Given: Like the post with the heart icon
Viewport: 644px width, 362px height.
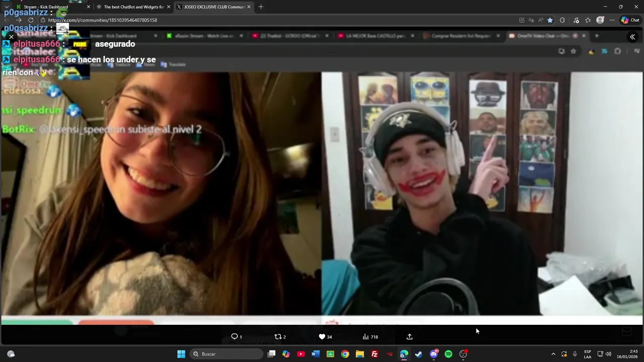Looking at the screenshot, I should [322, 336].
